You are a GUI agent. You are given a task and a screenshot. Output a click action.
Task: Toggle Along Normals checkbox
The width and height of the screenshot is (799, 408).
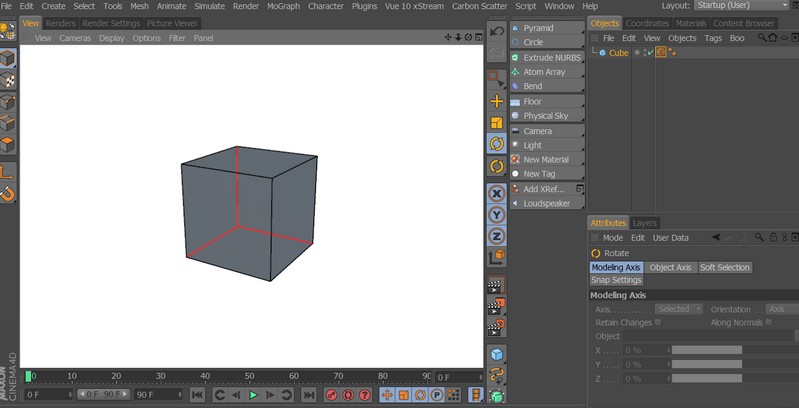(768, 322)
